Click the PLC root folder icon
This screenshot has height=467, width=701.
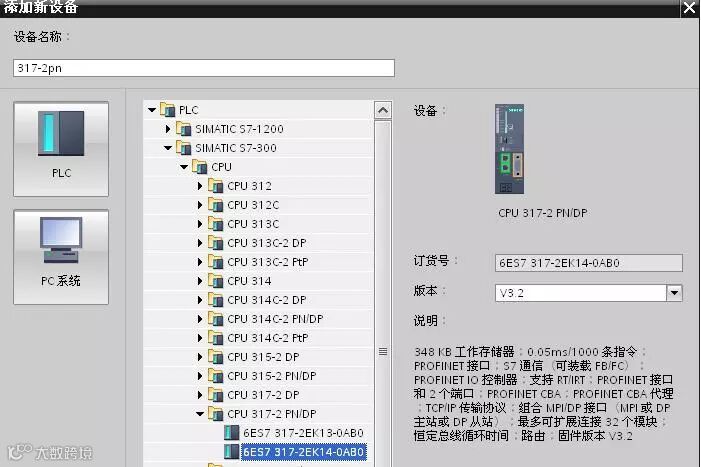pyautogui.click(x=168, y=109)
